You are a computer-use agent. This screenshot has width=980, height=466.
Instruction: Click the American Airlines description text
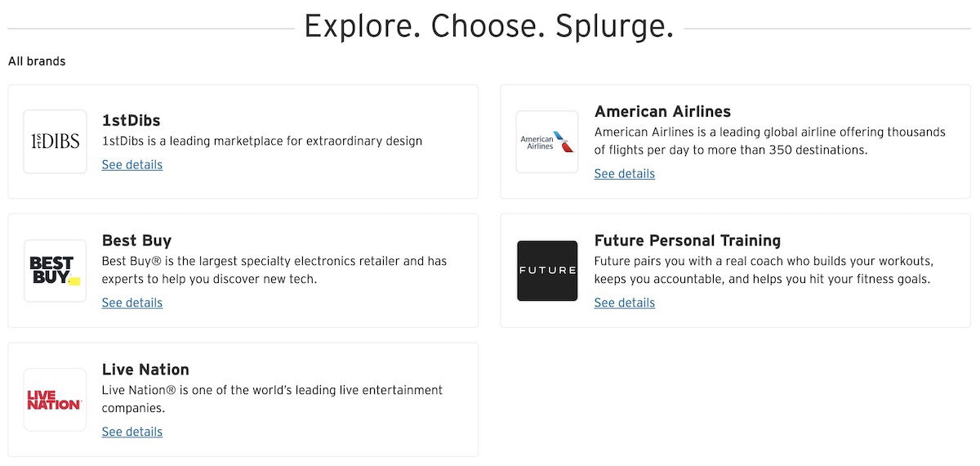click(x=770, y=141)
